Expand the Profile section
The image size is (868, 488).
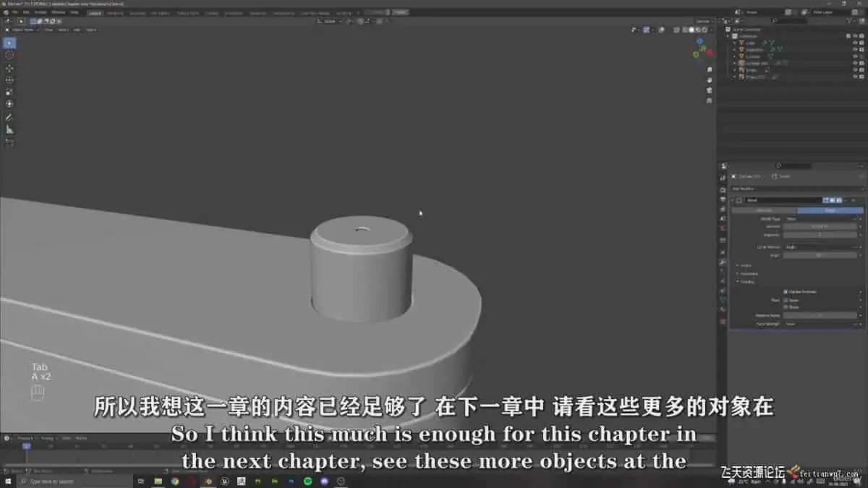coord(745,265)
